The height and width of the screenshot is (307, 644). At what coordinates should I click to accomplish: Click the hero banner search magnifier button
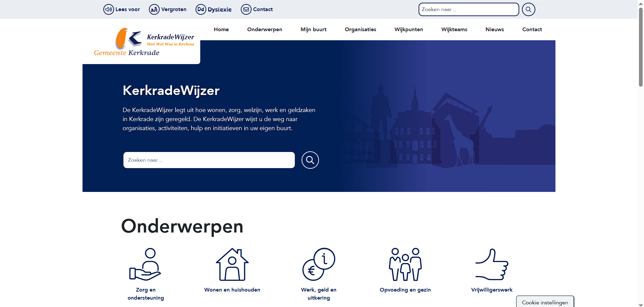point(310,160)
